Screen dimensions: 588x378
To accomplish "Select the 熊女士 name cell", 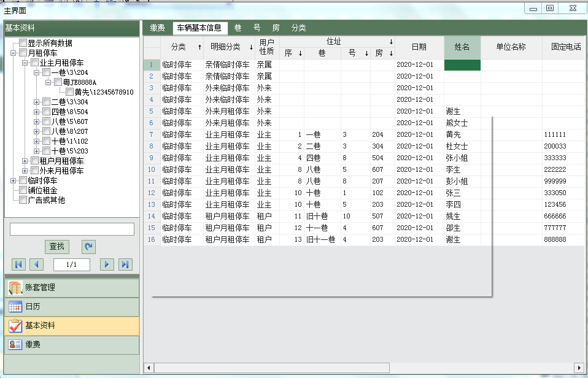I will pyautogui.click(x=462, y=123).
